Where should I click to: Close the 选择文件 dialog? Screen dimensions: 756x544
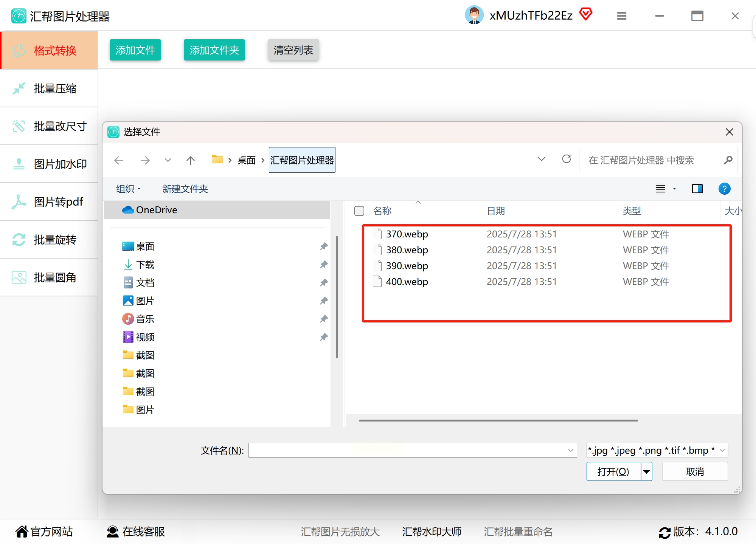click(730, 132)
